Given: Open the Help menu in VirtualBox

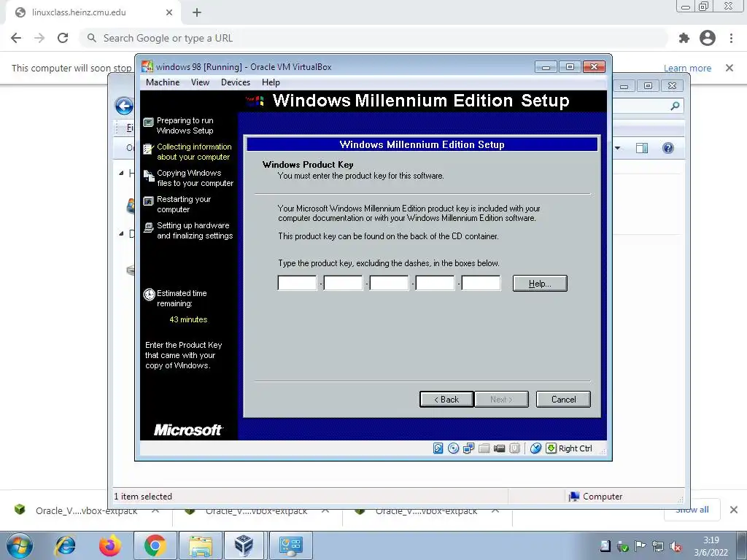Looking at the screenshot, I should pyautogui.click(x=271, y=82).
